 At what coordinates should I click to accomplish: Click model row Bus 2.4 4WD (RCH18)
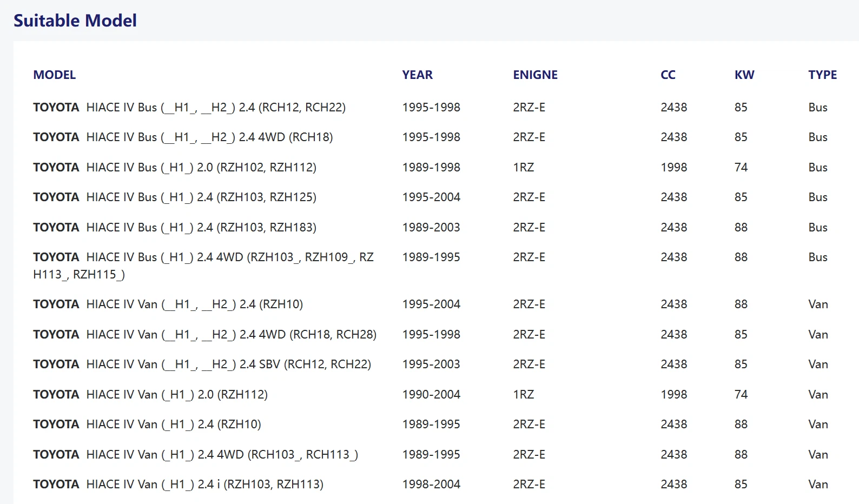pyautogui.click(x=183, y=137)
